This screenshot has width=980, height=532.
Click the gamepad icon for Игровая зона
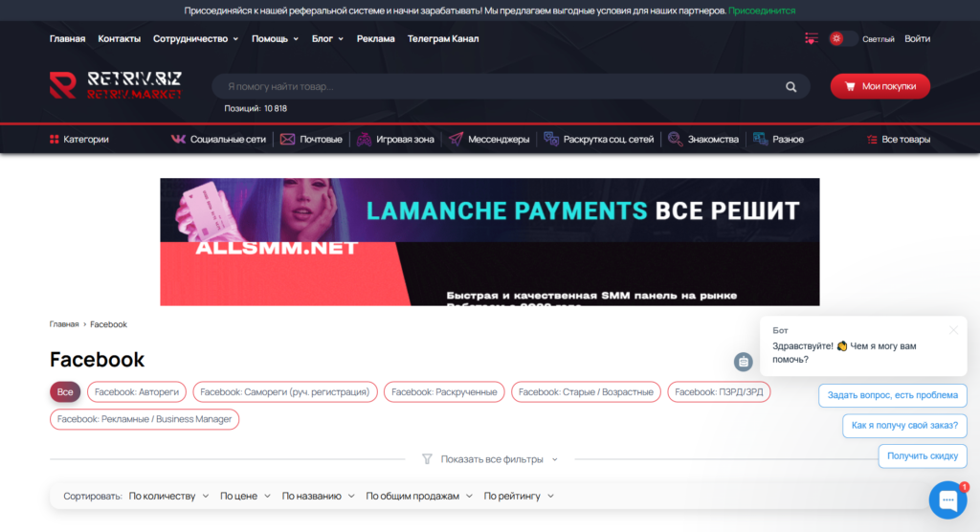pyautogui.click(x=364, y=140)
